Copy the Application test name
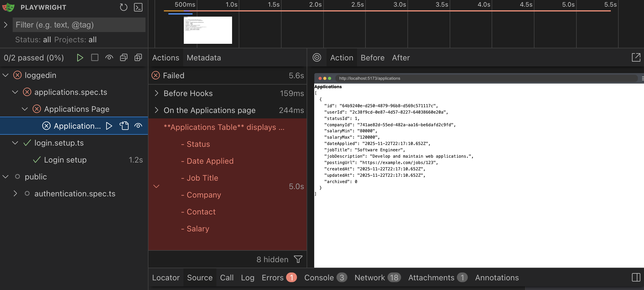The height and width of the screenshot is (290, 644). pyautogui.click(x=124, y=126)
